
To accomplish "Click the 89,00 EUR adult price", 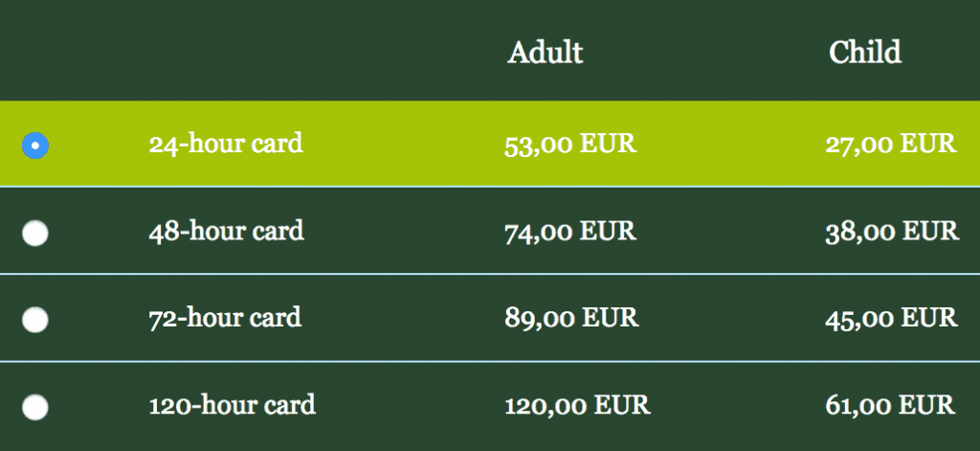I will click(571, 318).
